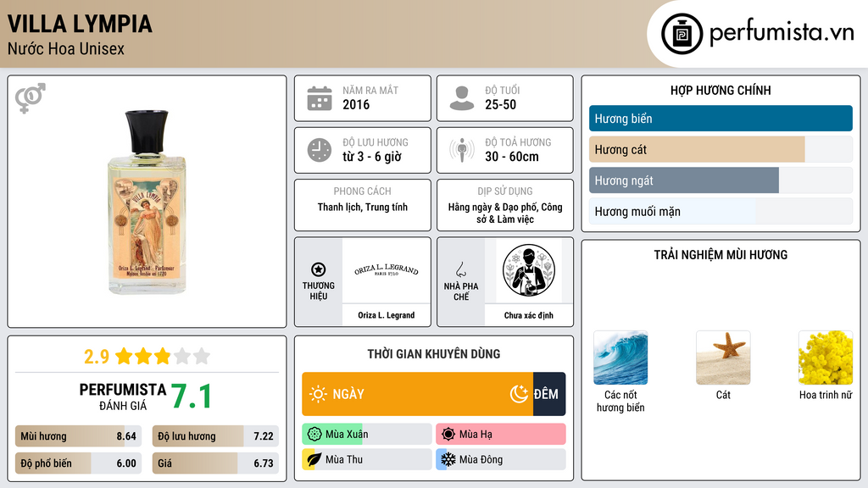Click the sillage projection person icon

tap(462, 150)
